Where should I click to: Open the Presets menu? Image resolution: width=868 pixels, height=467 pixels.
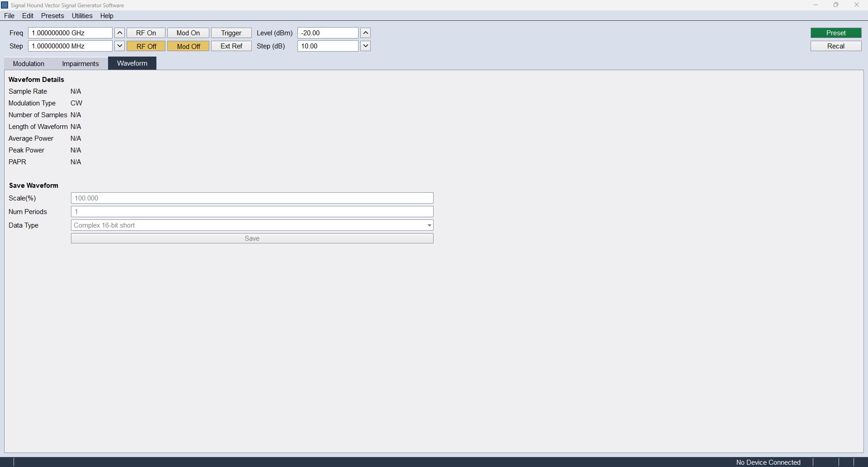[52, 16]
